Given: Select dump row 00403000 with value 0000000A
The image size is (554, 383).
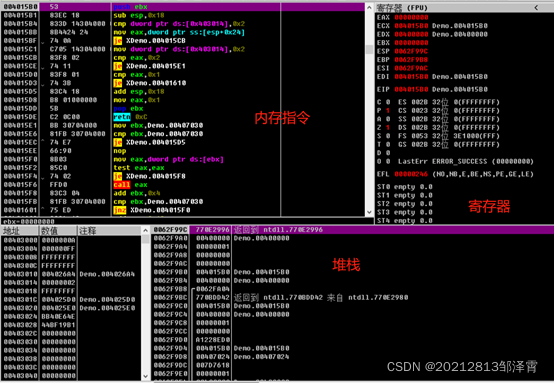Looking at the screenshot, I should click(x=71, y=240).
